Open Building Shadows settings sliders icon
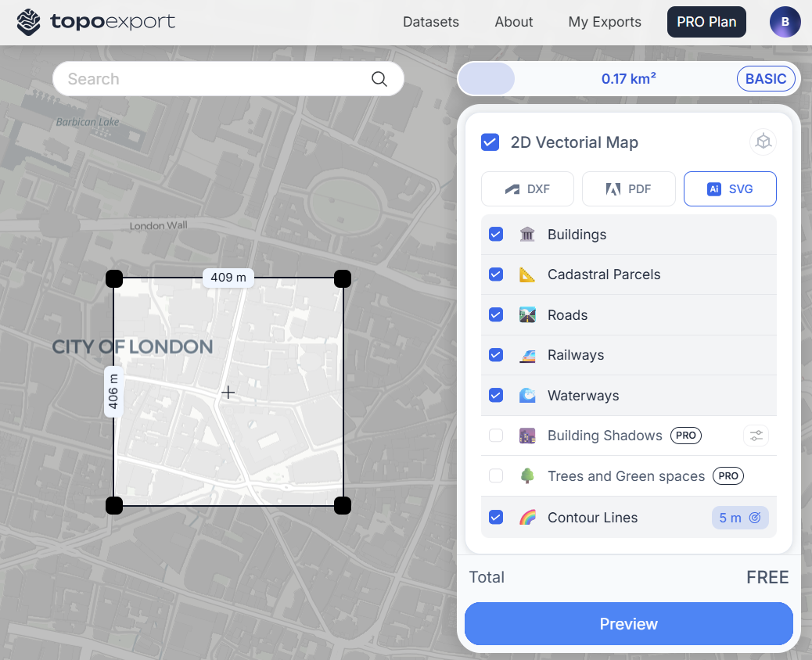 756,436
